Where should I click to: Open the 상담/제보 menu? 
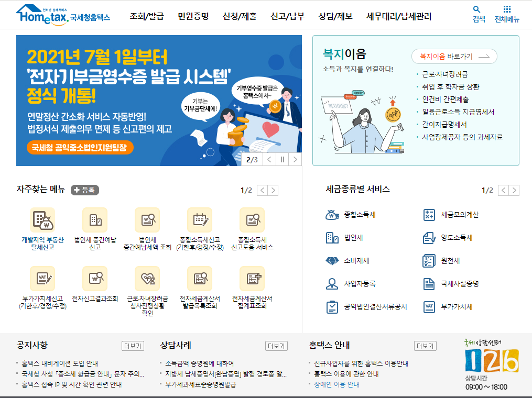pos(335,16)
